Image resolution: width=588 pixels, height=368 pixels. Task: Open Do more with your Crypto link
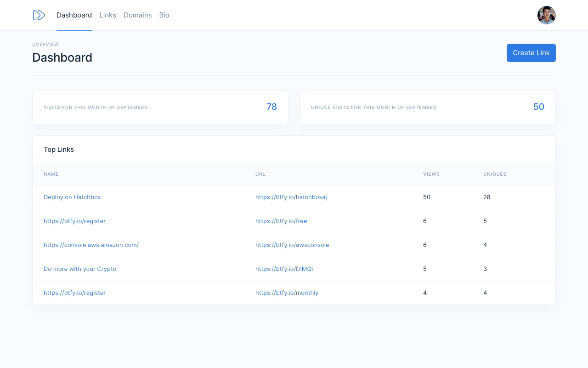coord(80,269)
